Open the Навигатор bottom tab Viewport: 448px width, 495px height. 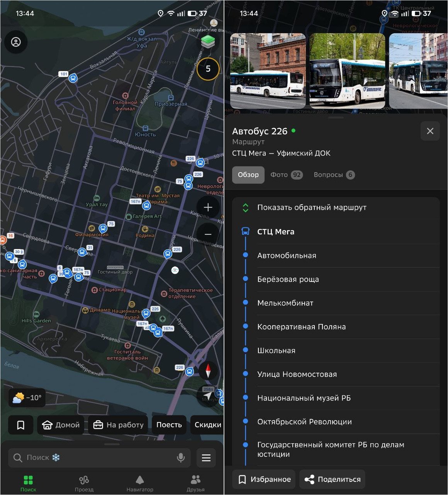(140, 483)
